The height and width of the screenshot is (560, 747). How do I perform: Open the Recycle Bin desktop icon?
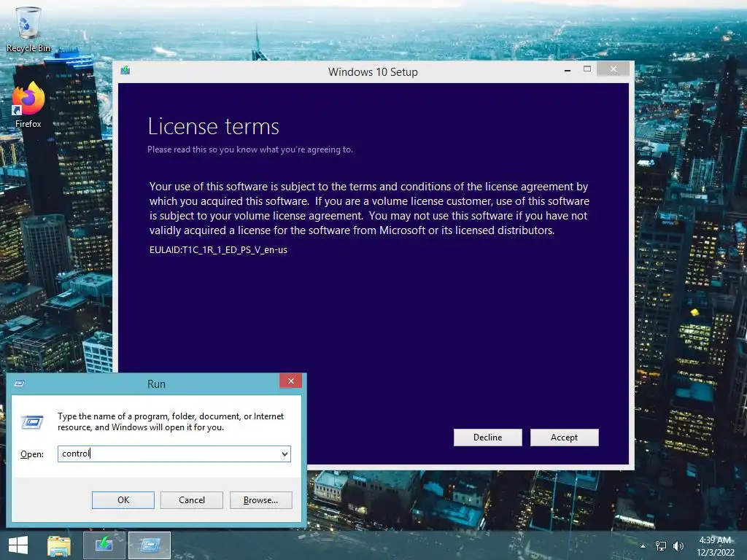(x=28, y=29)
